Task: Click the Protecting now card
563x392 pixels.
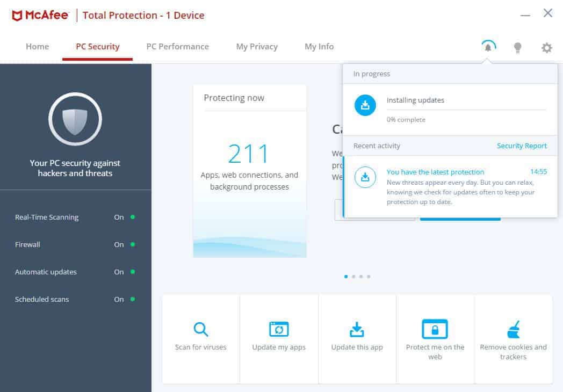Action: coord(250,171)
